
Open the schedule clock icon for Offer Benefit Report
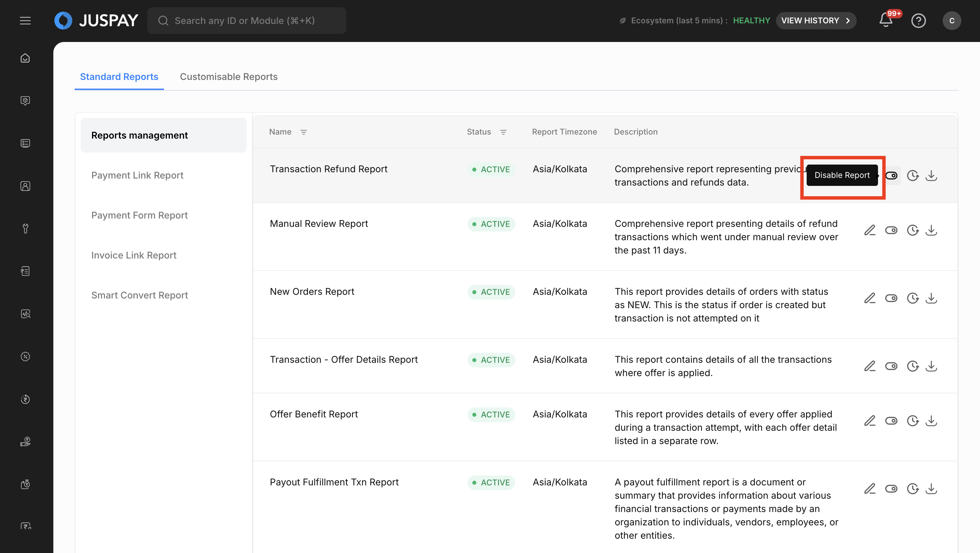tap(913, 421)
